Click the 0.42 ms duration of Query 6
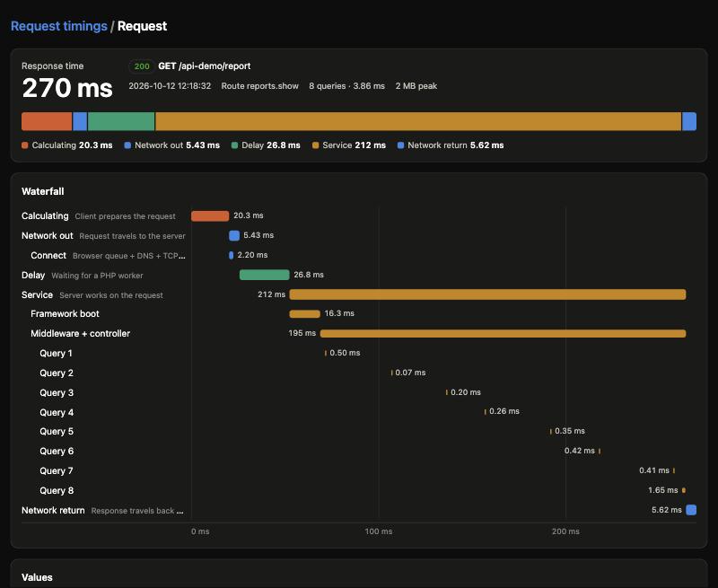Screen dimensions: 718x588 click(x=579, y=451)
